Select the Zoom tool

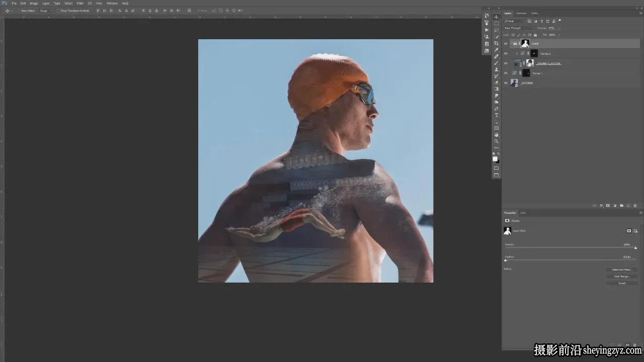pyautogui.click(x=497, y=141)
